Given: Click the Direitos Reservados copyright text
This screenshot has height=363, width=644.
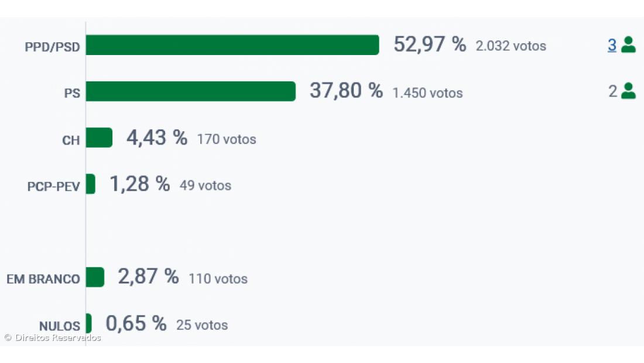Looking at the screenshot, I should pyautogui.click(x=53, y=338).
